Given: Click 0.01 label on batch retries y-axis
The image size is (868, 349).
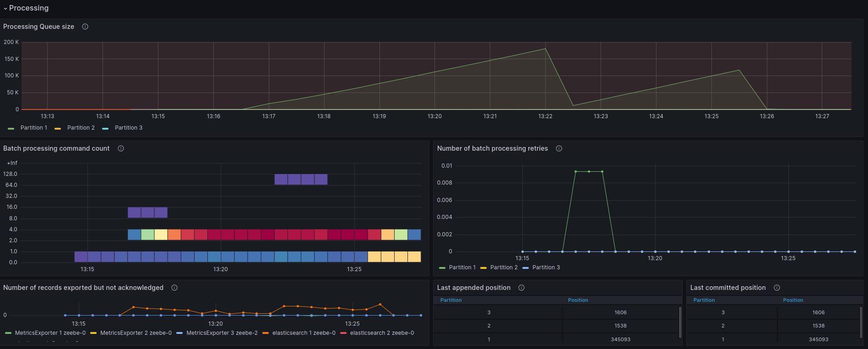Looking at the screenshot, I should [447, 166].
